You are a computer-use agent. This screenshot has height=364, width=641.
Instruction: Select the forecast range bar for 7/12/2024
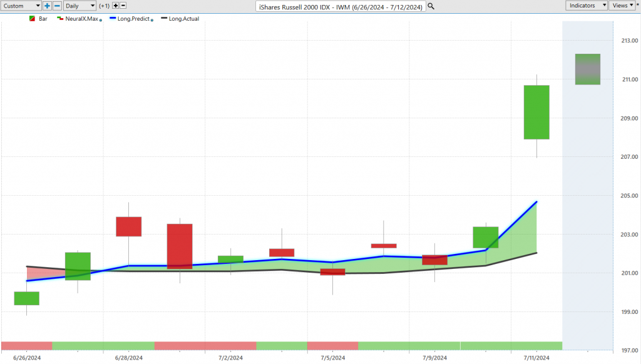[588, 69]
